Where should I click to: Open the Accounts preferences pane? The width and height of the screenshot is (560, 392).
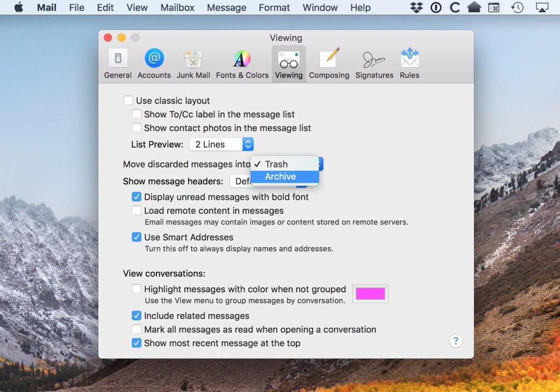point(154,64)
